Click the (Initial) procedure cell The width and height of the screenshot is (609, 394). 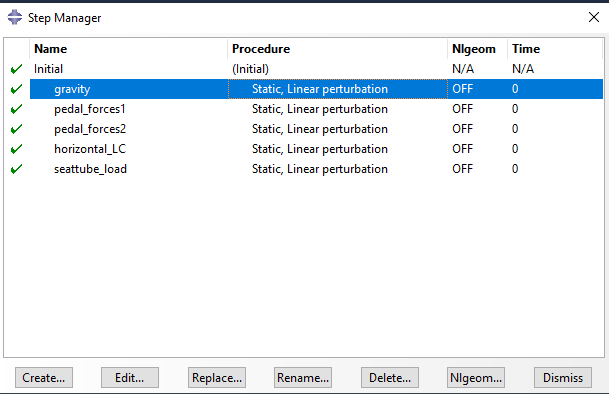[251, 69]
